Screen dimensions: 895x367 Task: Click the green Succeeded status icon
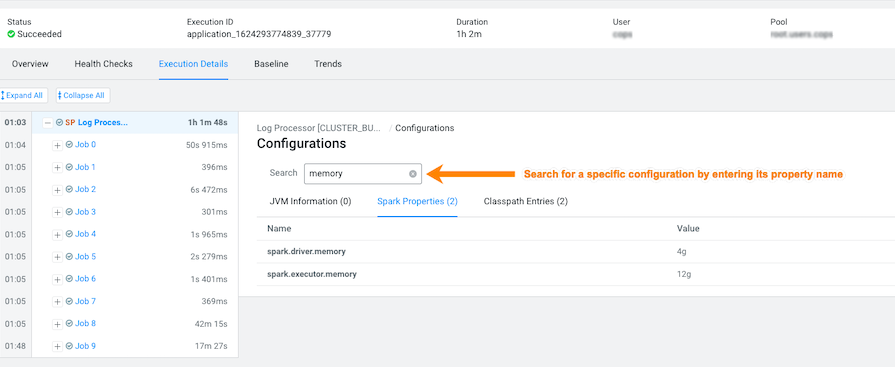(x=11, y=34)
